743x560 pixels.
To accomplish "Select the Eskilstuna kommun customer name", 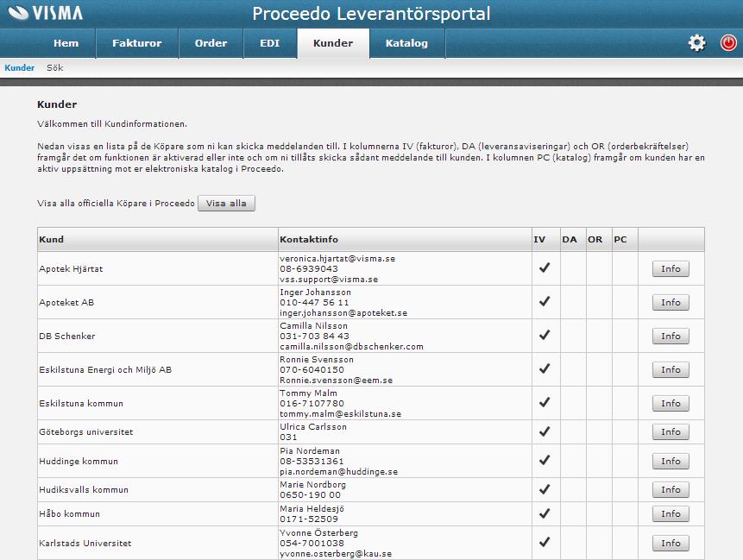I will coord(81,403).
